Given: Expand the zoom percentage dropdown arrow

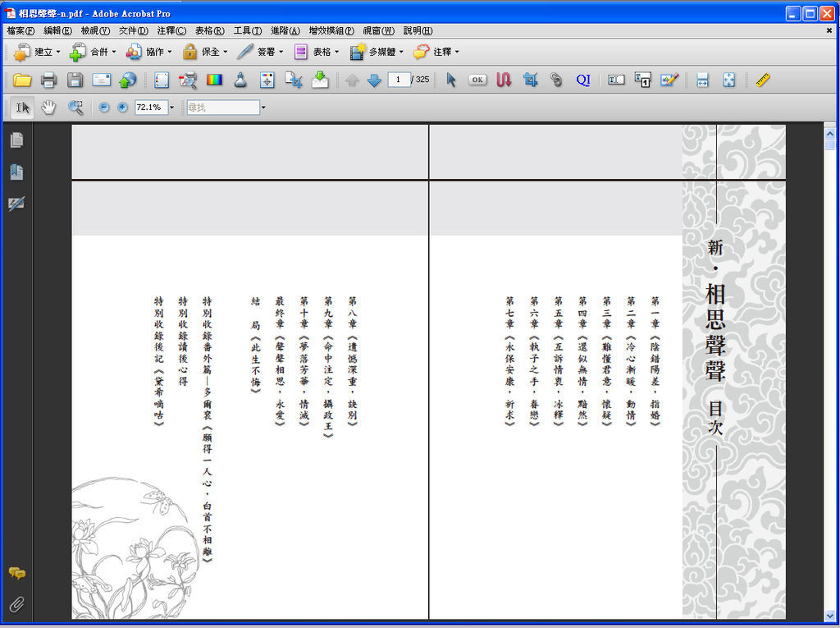Looking at the screenshot, I should point(172,108).
